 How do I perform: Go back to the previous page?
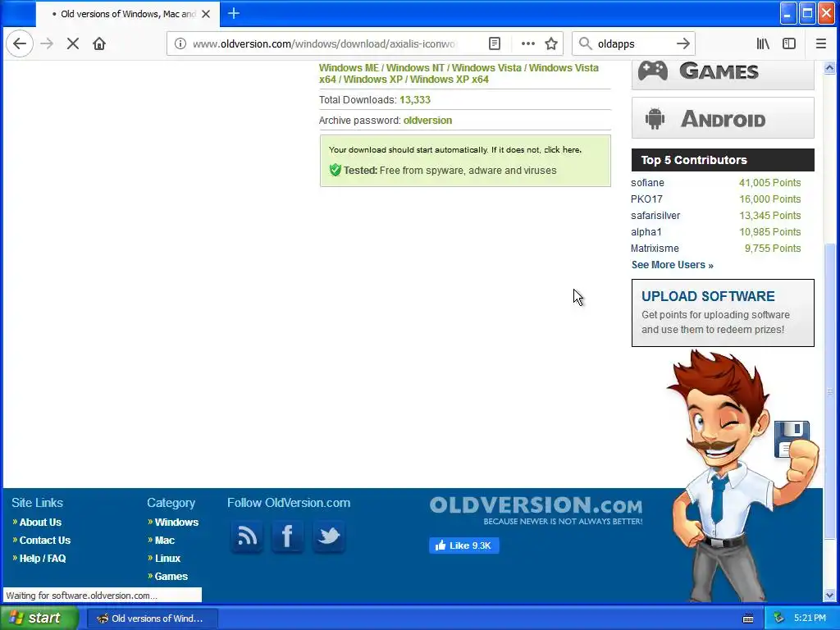(x=20, y=44)
